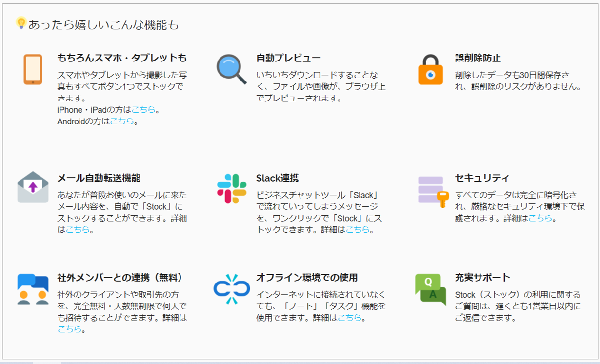Open the mail auto-forwarding details こちら link
The width and height of the screenshot is (600, 364).
(x=78, y=229)
